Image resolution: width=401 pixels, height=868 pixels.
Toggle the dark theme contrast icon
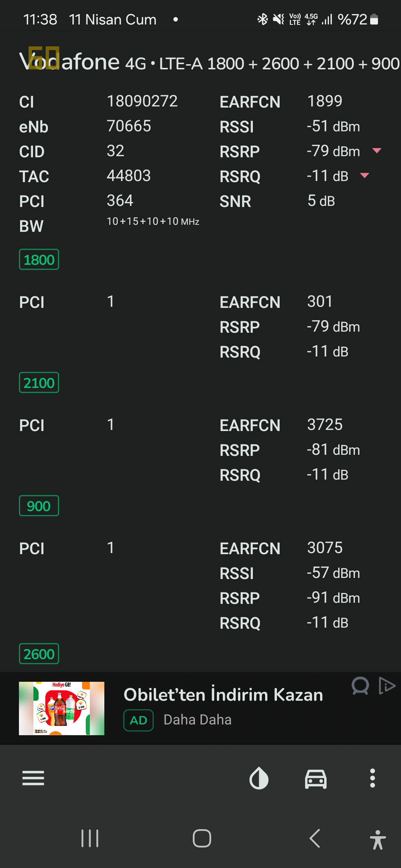(259, 778)
